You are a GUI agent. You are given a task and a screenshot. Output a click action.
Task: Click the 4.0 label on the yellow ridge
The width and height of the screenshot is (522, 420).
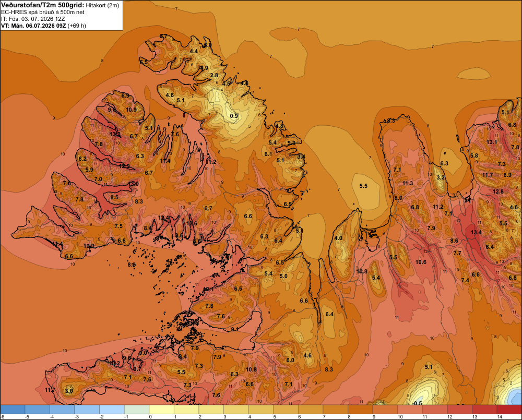338,238
